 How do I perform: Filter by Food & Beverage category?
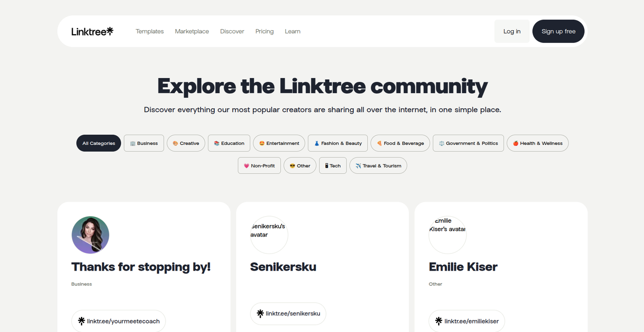400,143
